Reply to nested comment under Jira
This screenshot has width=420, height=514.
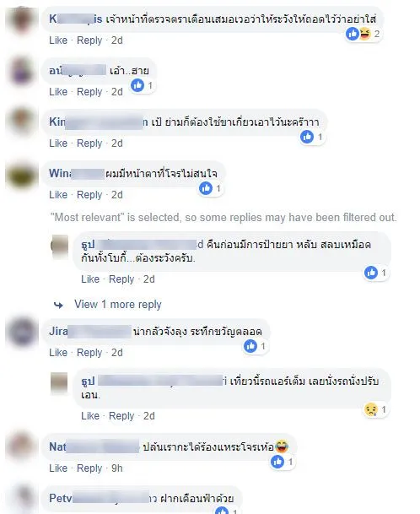click(x=121, y=416)
